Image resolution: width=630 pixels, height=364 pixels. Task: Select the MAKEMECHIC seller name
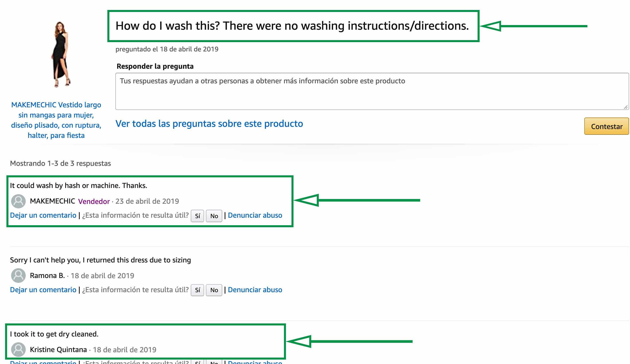53,201
